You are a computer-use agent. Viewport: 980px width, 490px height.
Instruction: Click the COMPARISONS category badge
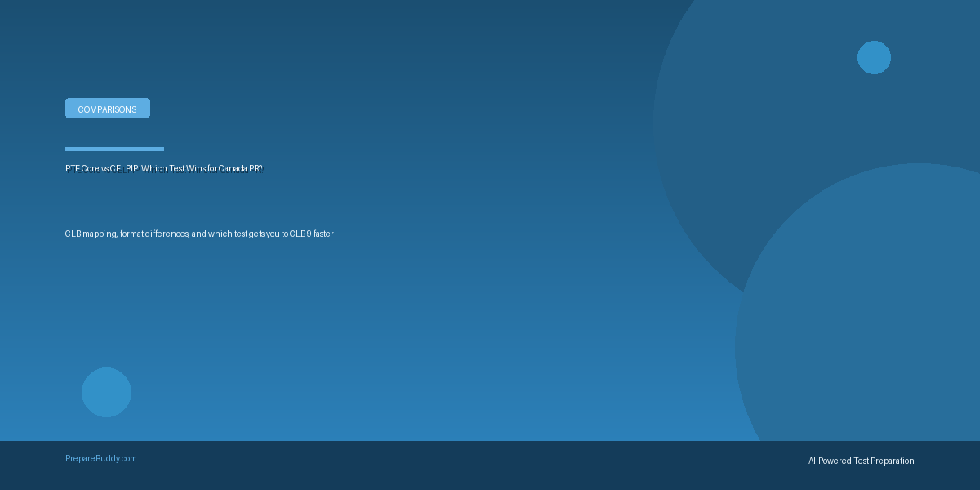pyautogui.click(x=107, y=109)
